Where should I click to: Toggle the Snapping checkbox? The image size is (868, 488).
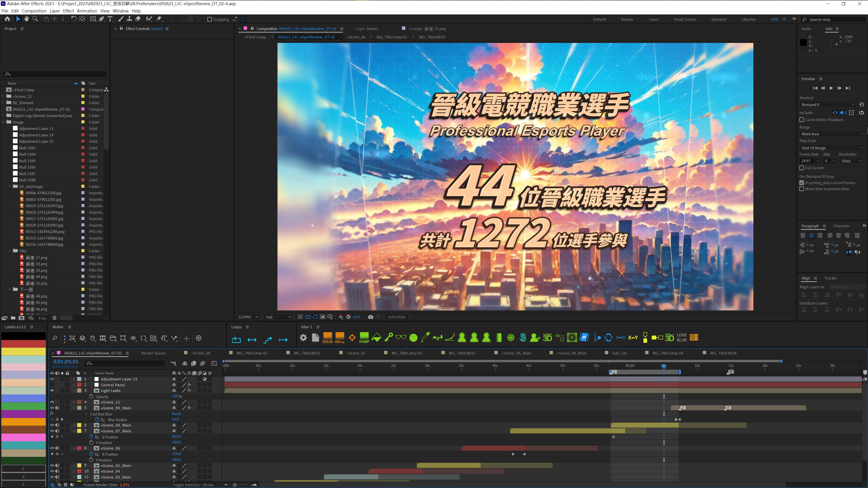[210, 19]
